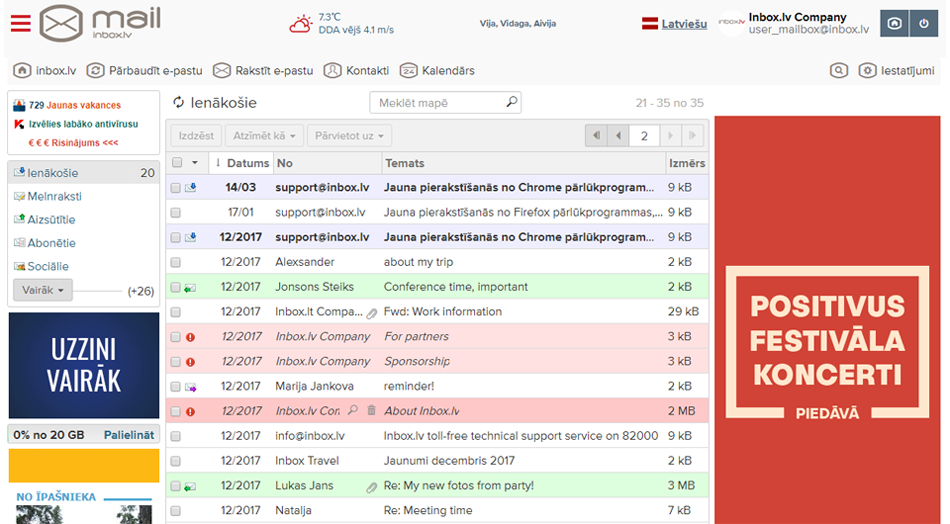
Task: Open the Kalendārs menu item
Action: click(x=437, y=70)
